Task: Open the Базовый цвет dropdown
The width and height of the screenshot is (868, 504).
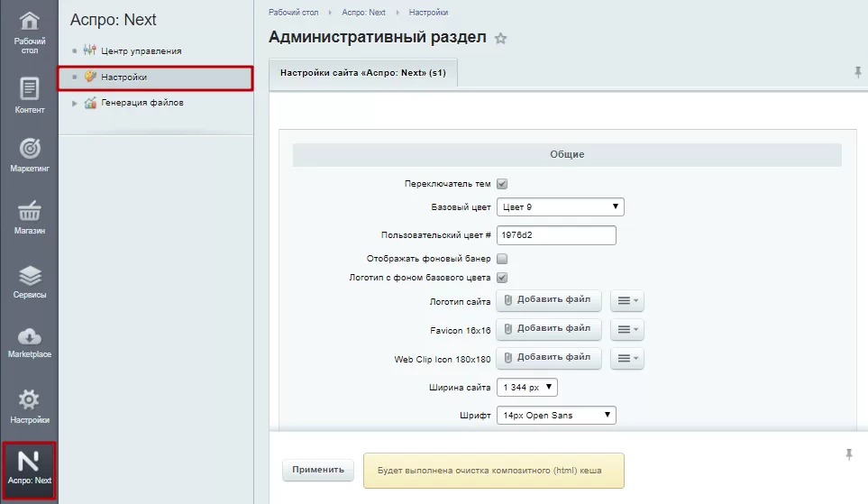Action: pos(561,206)
